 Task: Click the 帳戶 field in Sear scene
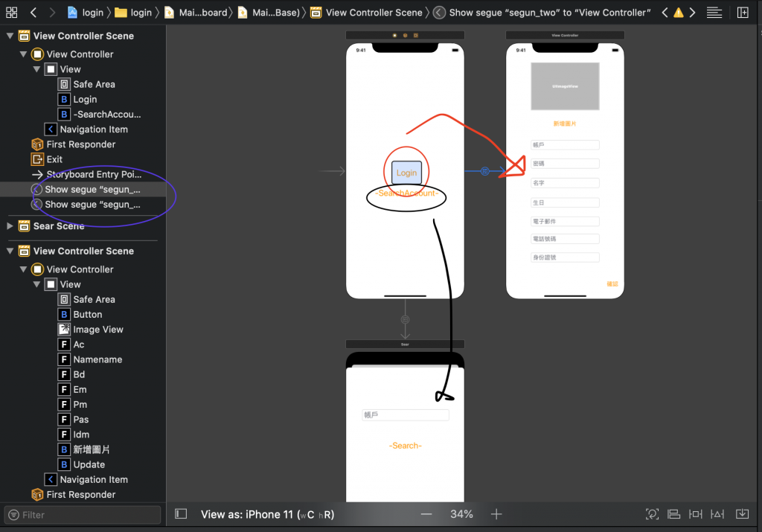pos(406,415)
